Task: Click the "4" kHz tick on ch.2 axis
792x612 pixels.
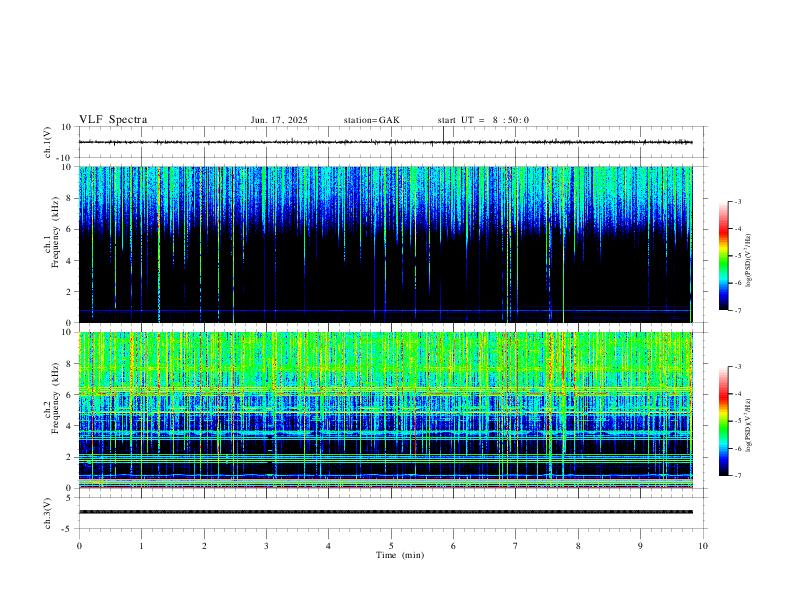Action: click(x=70, y=426)
